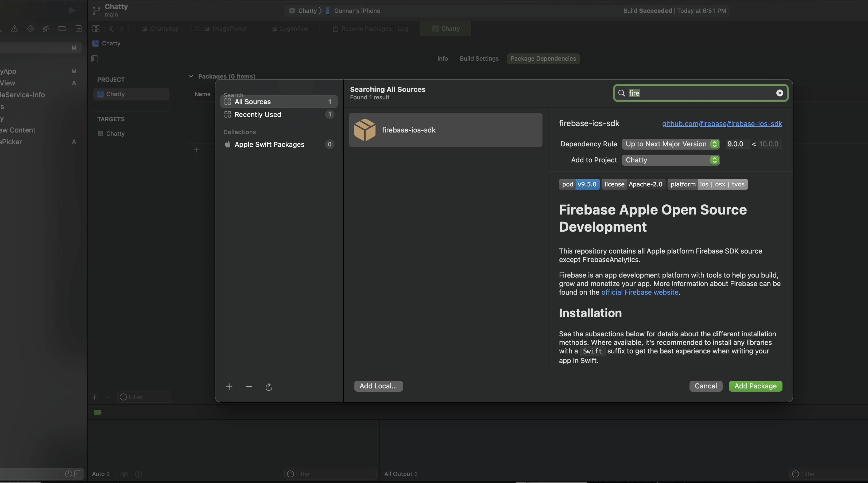Open the breakpoint navigator icon

click(x=62, y=29)
